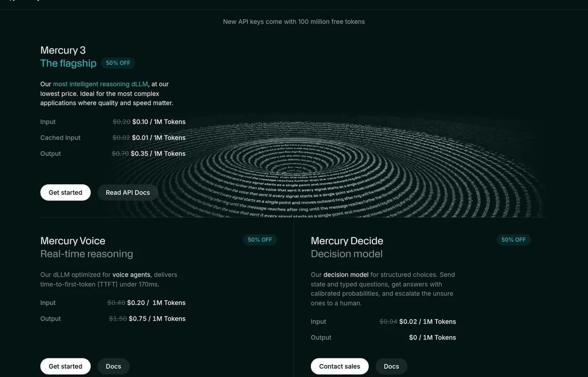Click Mercury 3 Cached Input price $0.01
Viewport: 588px width, 377px height.
tap(159, 138)
